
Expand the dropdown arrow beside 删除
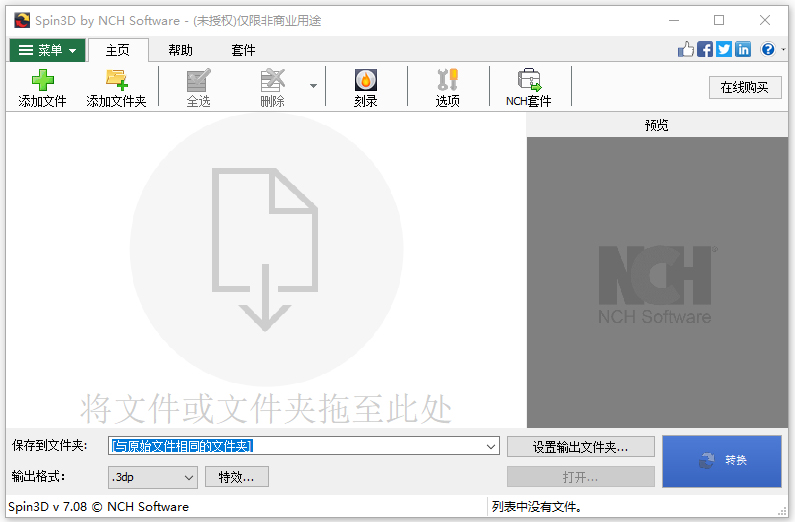point(313,86)
